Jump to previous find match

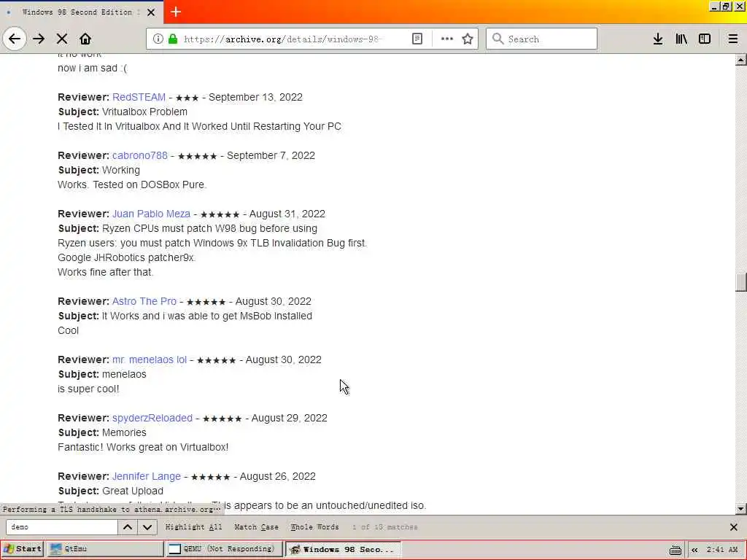click(x=128, y=527)
